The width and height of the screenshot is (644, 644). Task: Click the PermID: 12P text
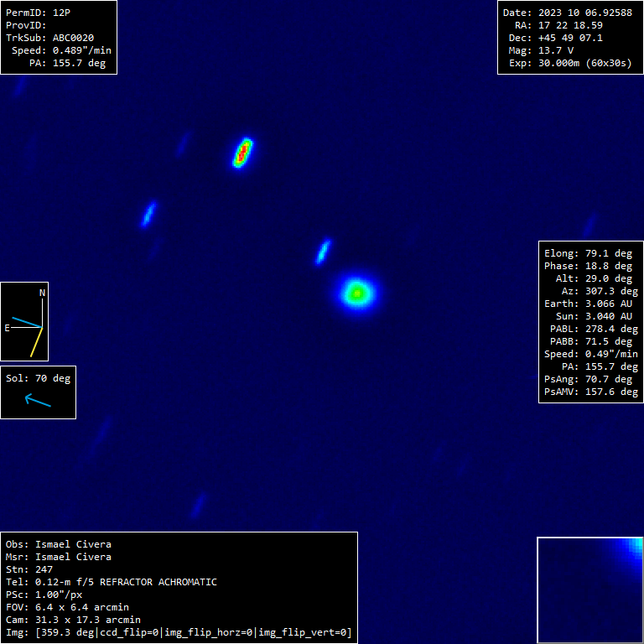click(x=38, y=13)
